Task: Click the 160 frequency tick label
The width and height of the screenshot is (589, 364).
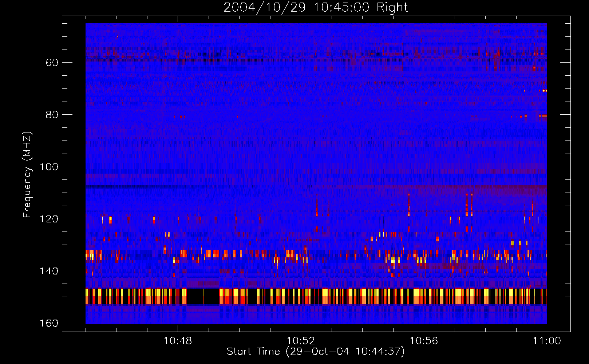Action: [x=49, y=323]
